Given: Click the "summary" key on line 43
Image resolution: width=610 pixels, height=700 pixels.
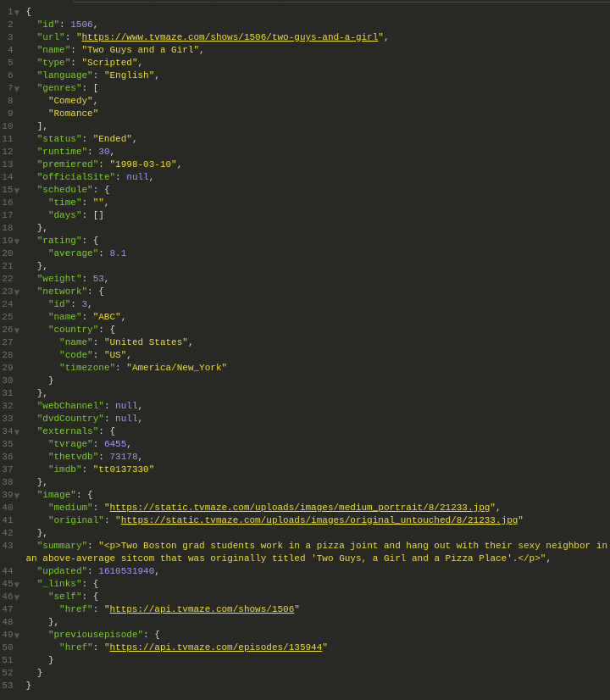Looking at the screenshot, I should (62, 546).
